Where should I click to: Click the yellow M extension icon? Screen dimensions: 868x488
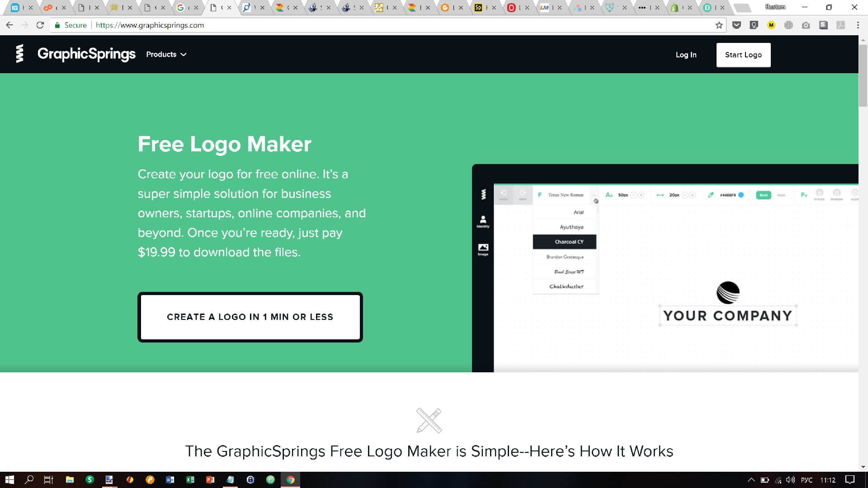coord(771,25)
